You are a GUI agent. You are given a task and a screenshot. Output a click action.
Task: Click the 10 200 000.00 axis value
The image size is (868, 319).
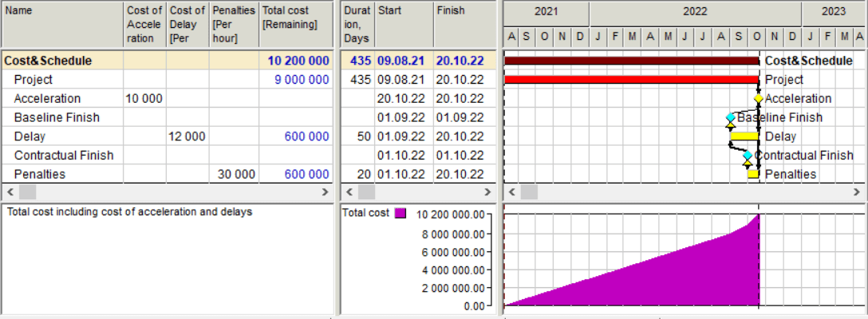(450, 215)
